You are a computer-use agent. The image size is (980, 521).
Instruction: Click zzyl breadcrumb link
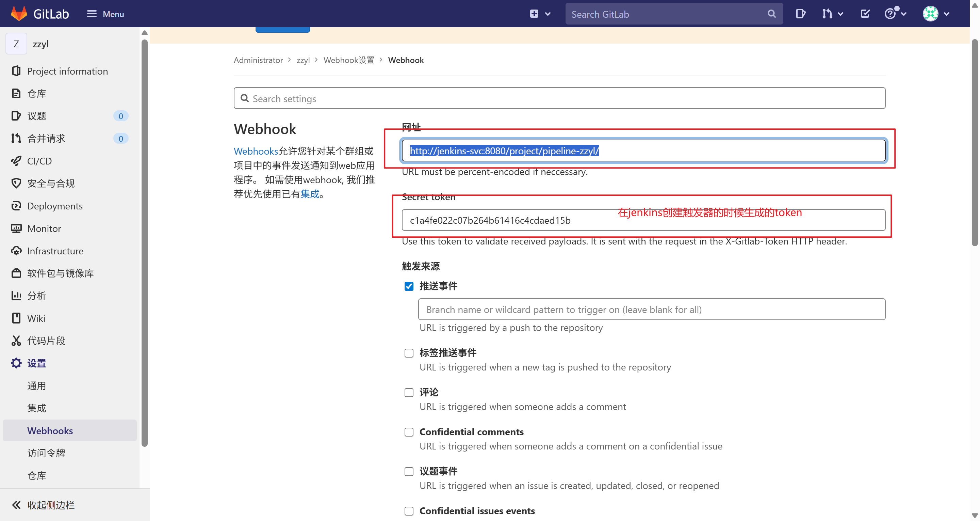point(303,60)
